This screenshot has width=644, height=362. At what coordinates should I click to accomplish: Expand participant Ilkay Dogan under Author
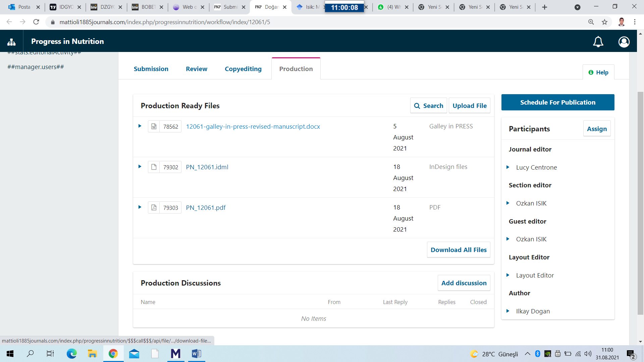[x=508, y=311]
